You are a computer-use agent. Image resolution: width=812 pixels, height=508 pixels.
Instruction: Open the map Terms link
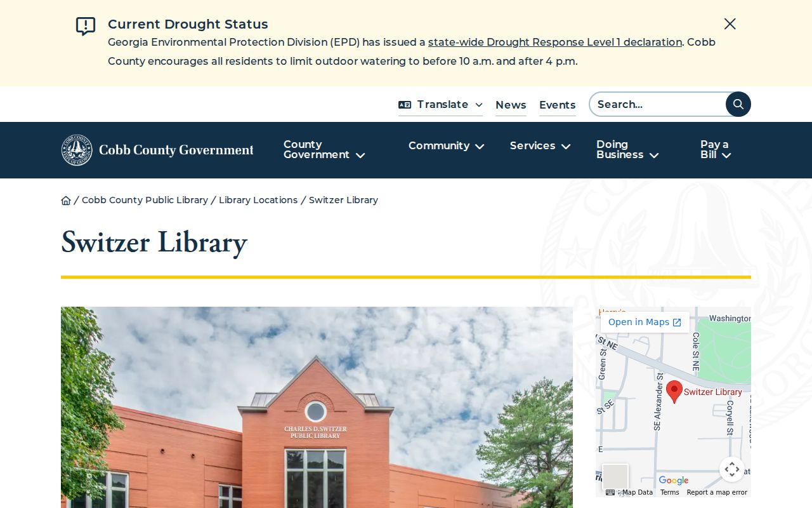[x=669, y=492]
